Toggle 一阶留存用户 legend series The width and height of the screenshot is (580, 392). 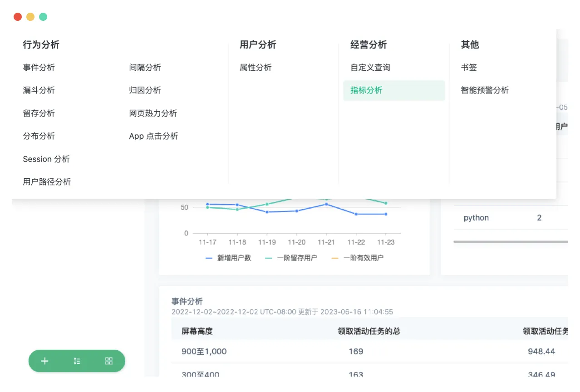coord(291,258)
